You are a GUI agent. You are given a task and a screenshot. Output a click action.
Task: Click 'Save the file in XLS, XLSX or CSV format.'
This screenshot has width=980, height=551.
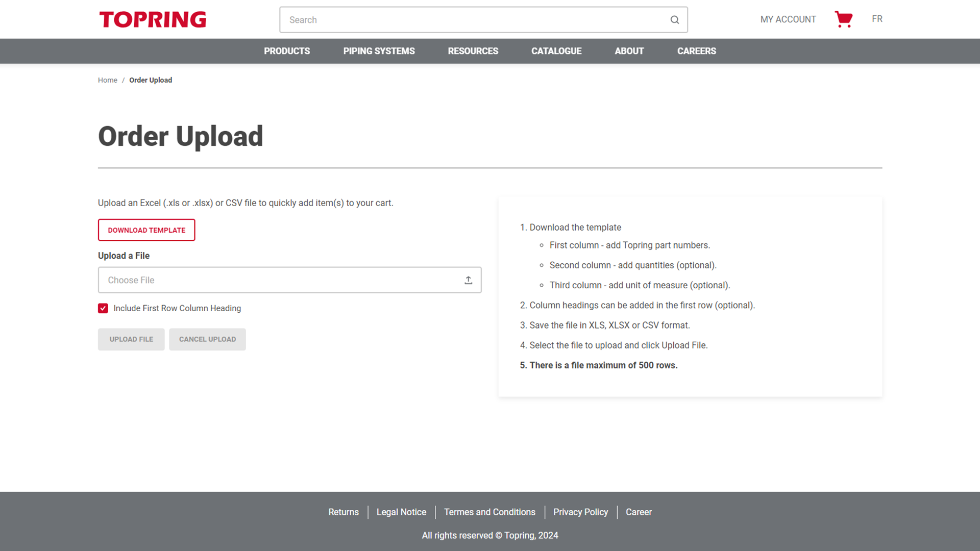(x=609, y=325)
